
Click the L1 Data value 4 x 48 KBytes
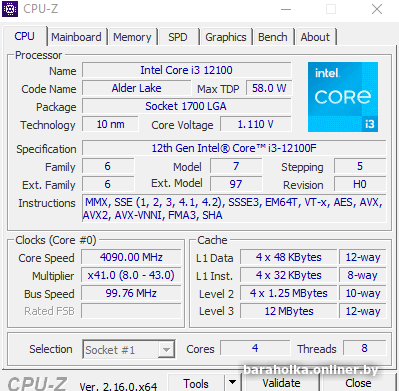pyautogui.click(x=289, y=257)
